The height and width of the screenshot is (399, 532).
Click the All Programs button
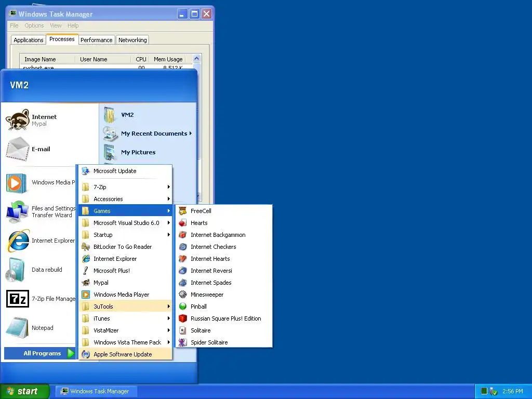coord(39,353)
